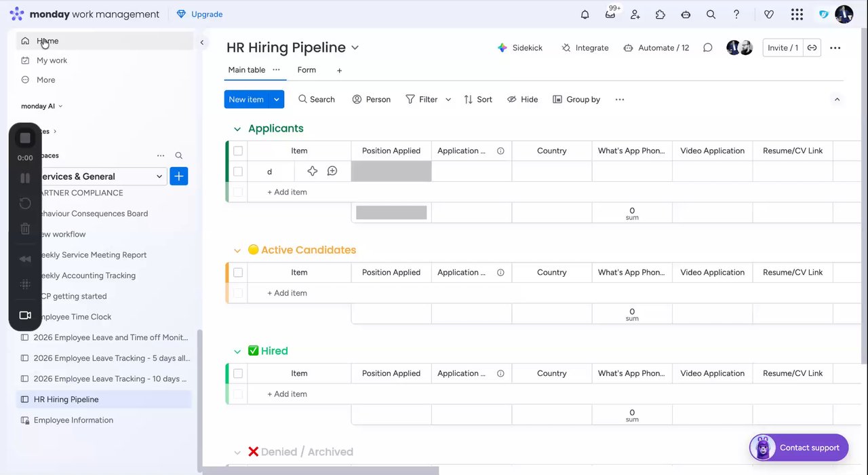Screen dimensions: 868x475
Task: Open the inbox with 99+ badge
Action: tap(611, 13)
